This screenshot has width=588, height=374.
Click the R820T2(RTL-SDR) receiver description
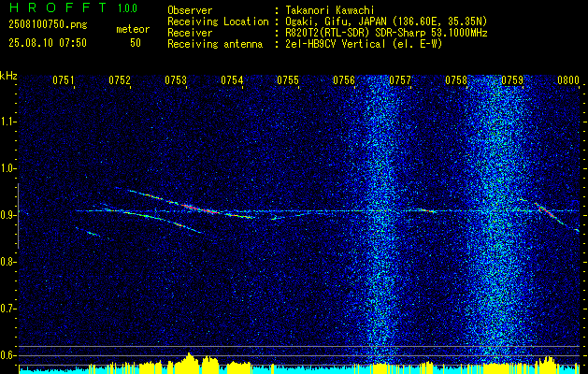click(386, 33)
